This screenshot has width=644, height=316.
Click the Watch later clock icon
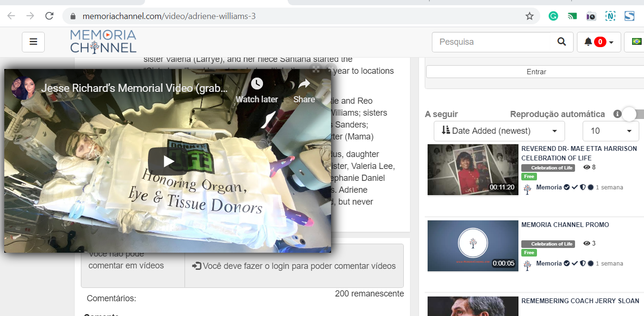click(257, 84)
